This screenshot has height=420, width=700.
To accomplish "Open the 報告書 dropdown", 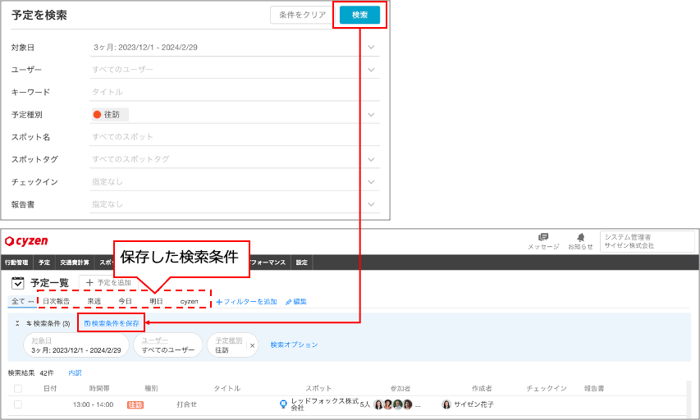I will (x=234, y=204).
